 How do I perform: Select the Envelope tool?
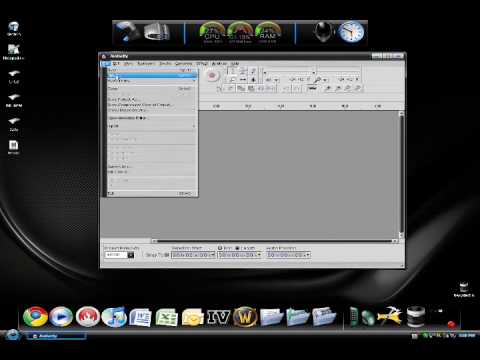tap(243, 71)
